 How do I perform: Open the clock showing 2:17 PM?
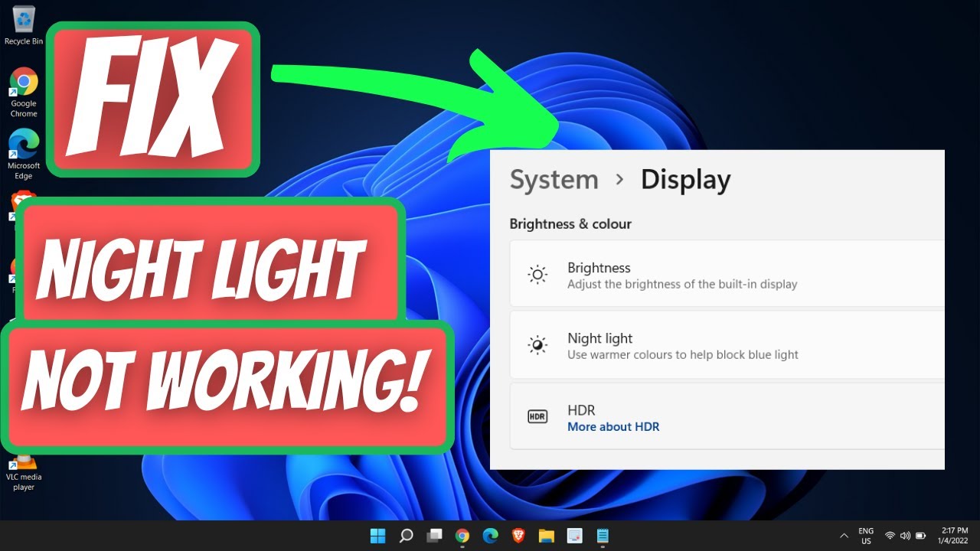click(955, 536)
